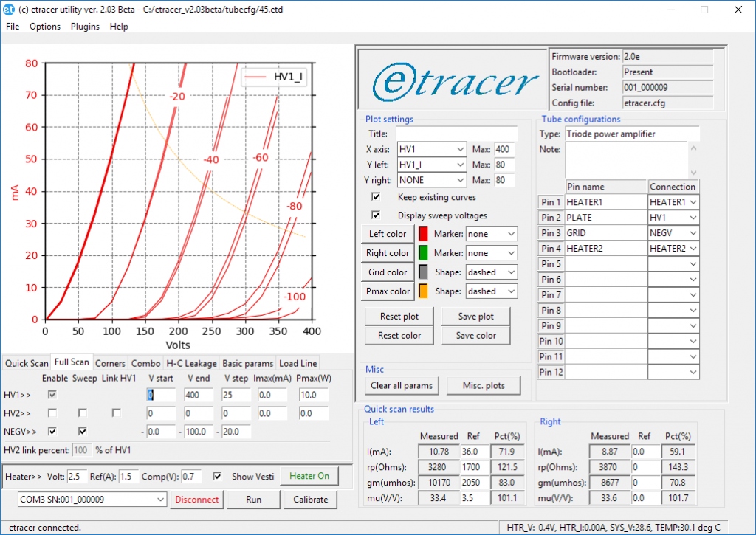Click Clear all params button

(402, 386)
